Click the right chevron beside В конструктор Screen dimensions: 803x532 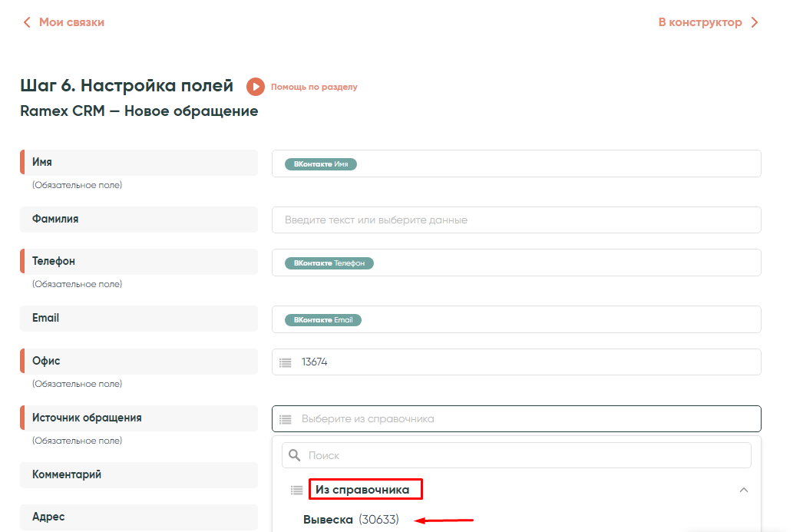[754, 22]
